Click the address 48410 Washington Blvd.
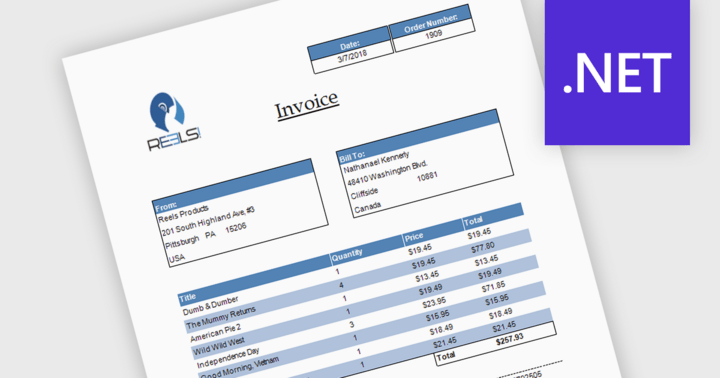720x378 pixels. (x=387, y=173)
